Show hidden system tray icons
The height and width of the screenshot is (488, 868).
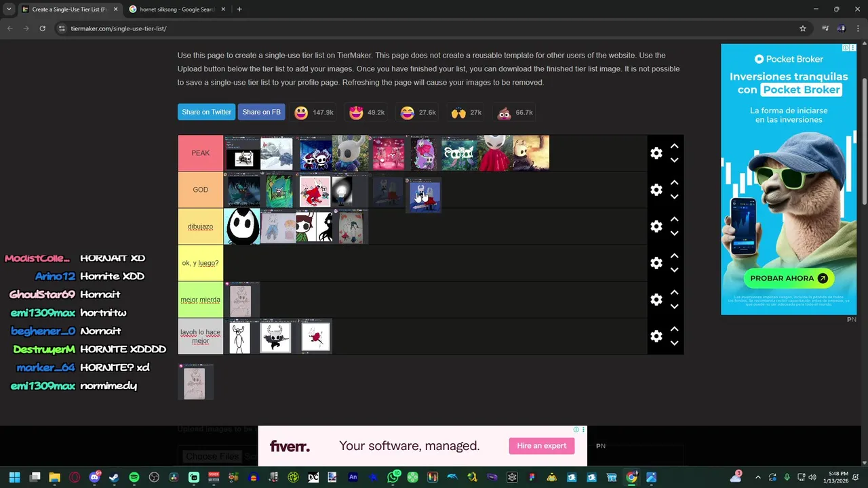click(758, 477)
